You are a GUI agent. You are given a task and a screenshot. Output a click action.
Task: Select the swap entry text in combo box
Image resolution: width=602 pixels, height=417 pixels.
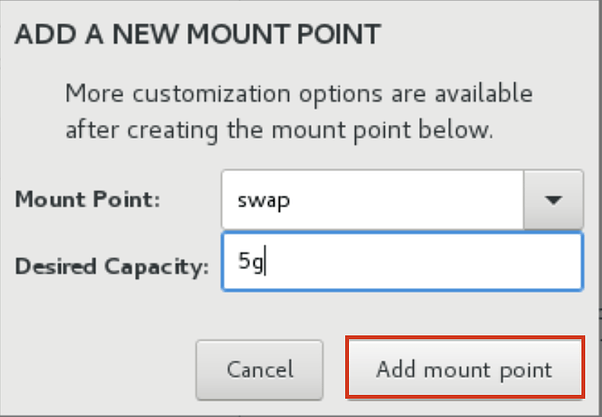pyautogui.click(x=264, y=200)
